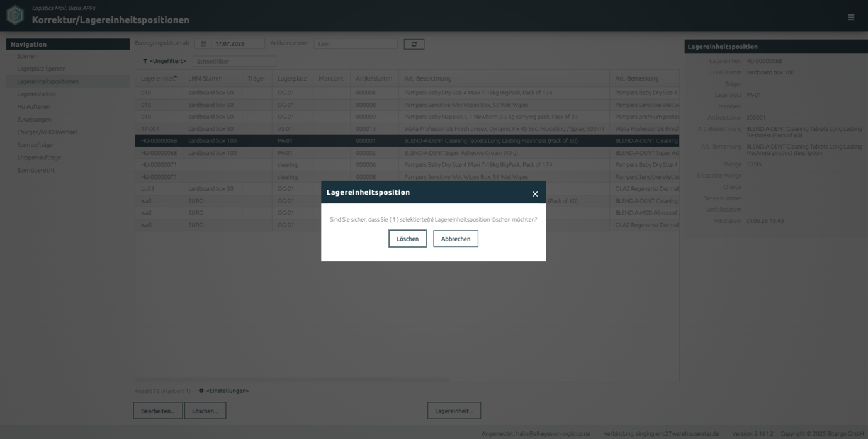Viewport: 868px width, 439px height.
Task: Open the calendar icon for Erzeugungsdatum
Action: tap(203, 44)
